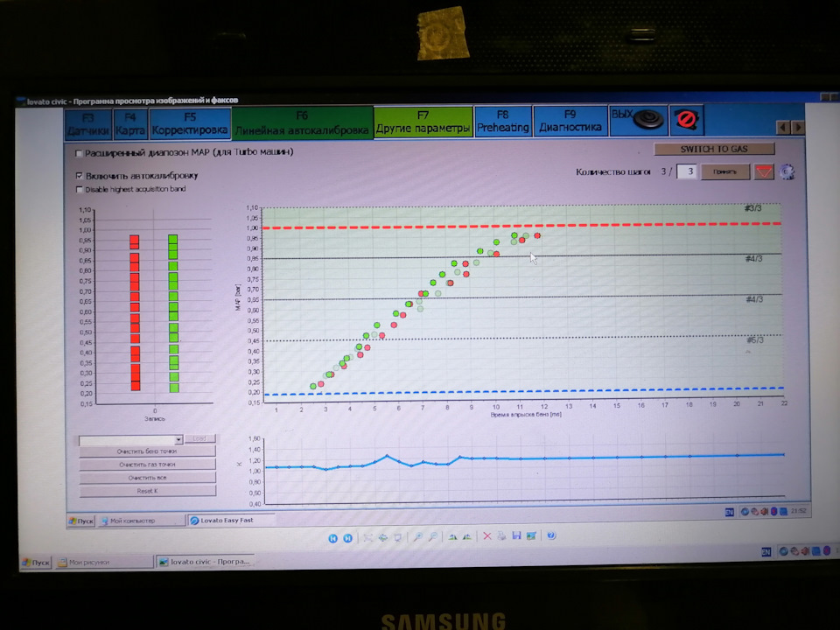Open the F3 Датчики tab

[x=88, y=123]
